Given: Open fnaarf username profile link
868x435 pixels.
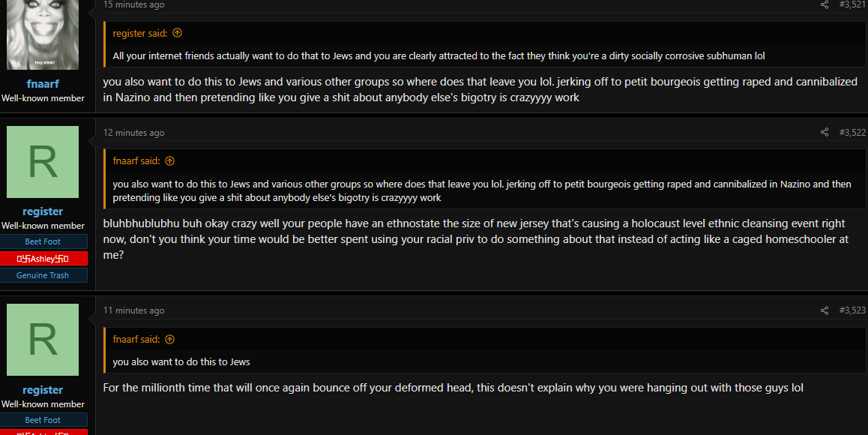Looking at the screenshot, I should tap(43, 84).
